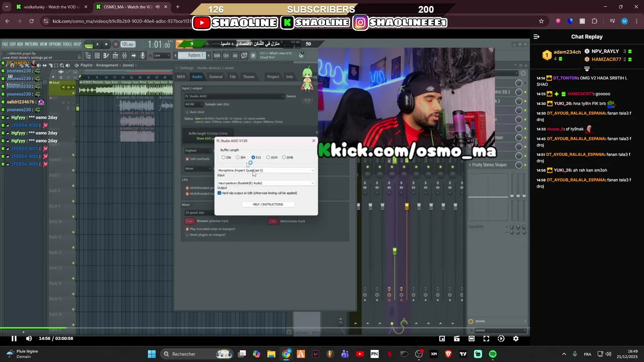Open the FL Studio TOOLS menu
This screenshot has width=644, height=362.
tap(67, 44)
